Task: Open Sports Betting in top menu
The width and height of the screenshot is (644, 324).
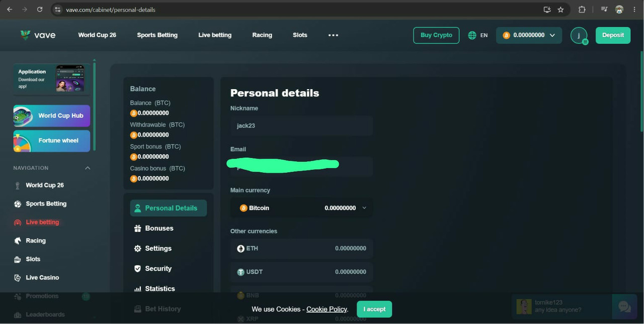Action: pos(157,35)
